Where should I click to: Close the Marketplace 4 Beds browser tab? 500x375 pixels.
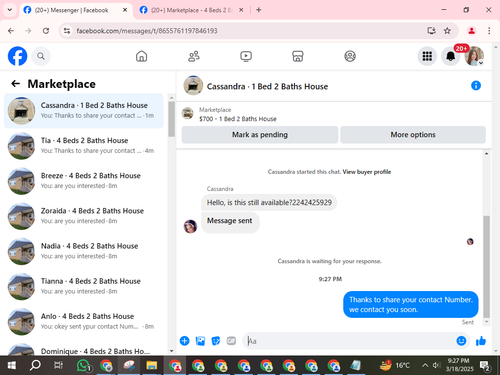pyautogui.click(x=241, y=10)
